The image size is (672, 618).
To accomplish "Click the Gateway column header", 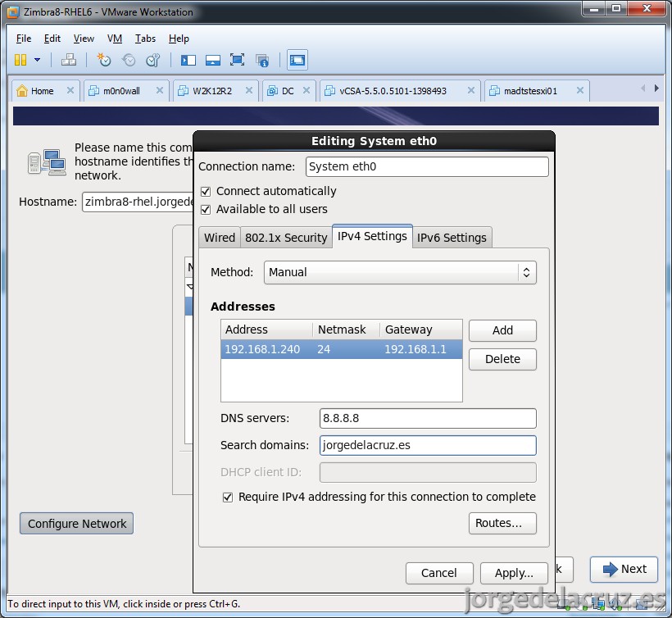I will click(421, 329).
